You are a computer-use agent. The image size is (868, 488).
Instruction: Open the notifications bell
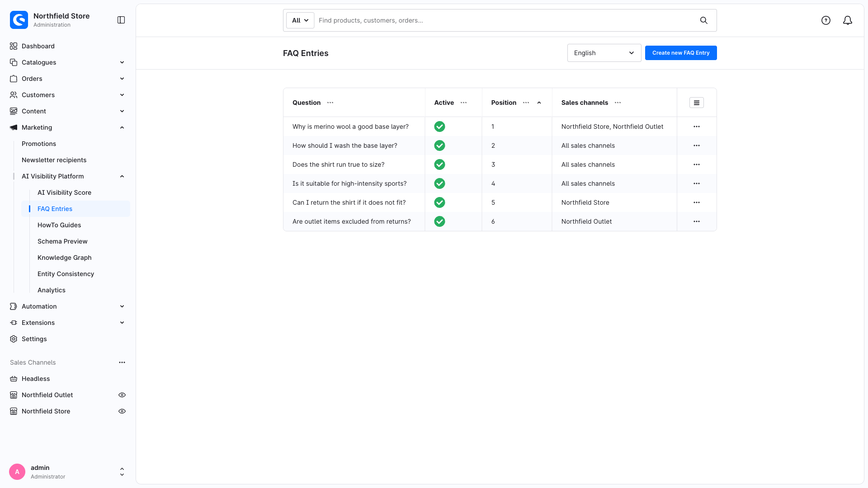coord(848,20)
